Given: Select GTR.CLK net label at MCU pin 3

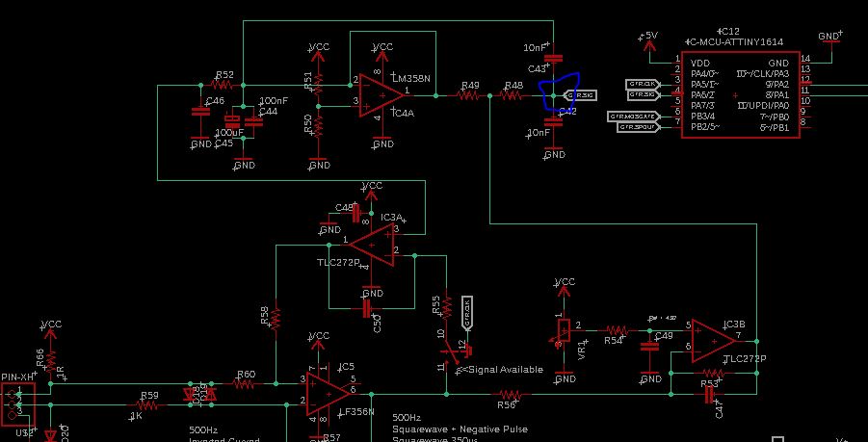Looking at the screenshot, I should (x=643, y=84).
